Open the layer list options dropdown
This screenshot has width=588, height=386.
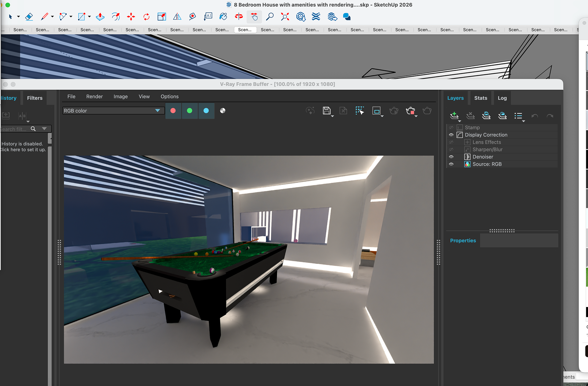coord(519,116)
